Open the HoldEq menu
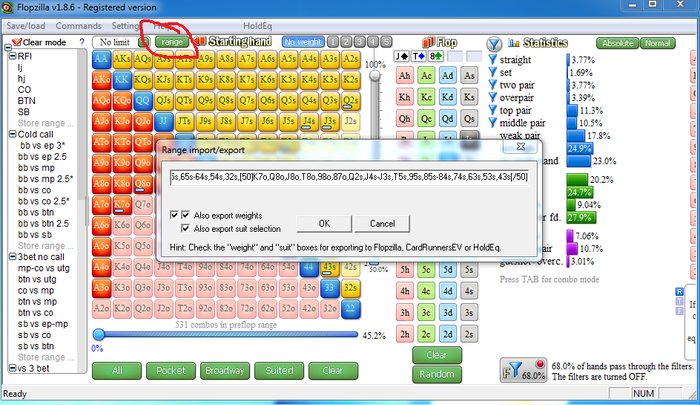The image size is (700, 405). [258, 26]
